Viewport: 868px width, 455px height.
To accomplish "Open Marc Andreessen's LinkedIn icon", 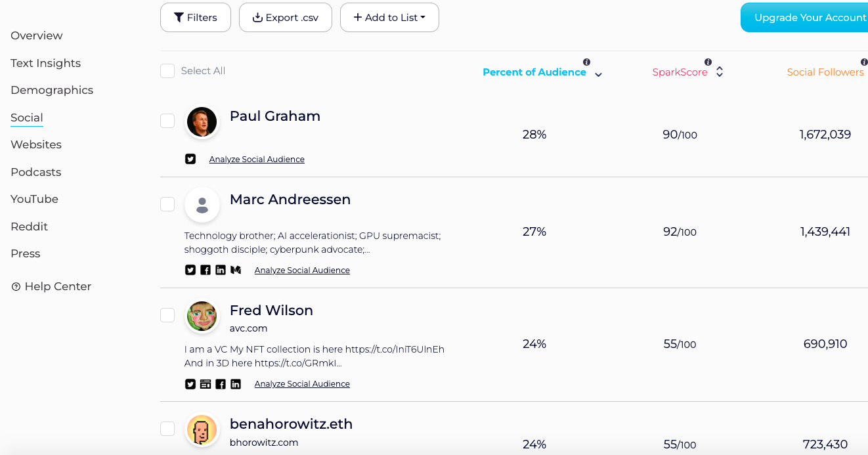I will tap(221, 270).
